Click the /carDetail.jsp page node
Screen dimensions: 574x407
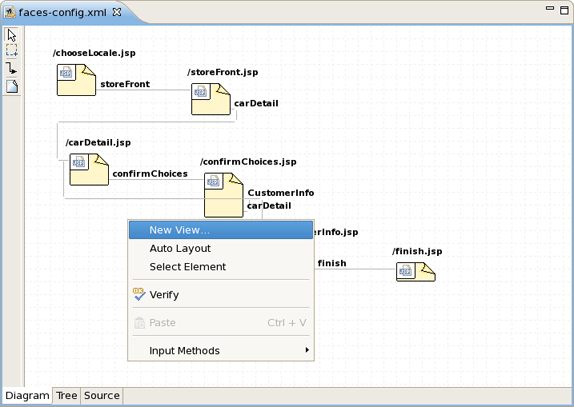[x=89, y=169]
